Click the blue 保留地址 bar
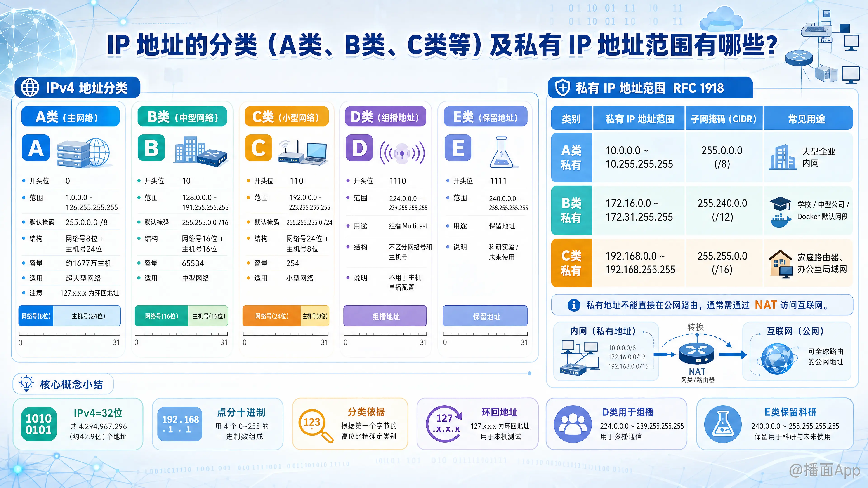The height and width of the screenshot is (488, 868). coord(485,316)
